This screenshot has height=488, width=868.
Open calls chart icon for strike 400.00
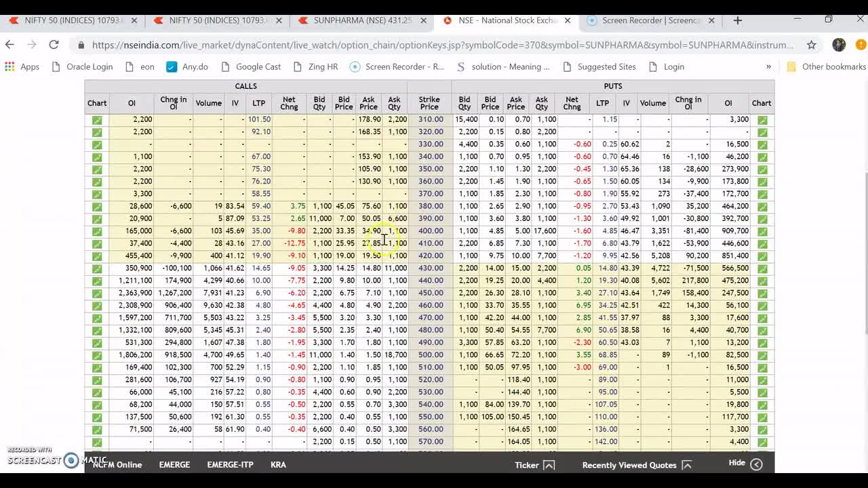pos(97,232)
